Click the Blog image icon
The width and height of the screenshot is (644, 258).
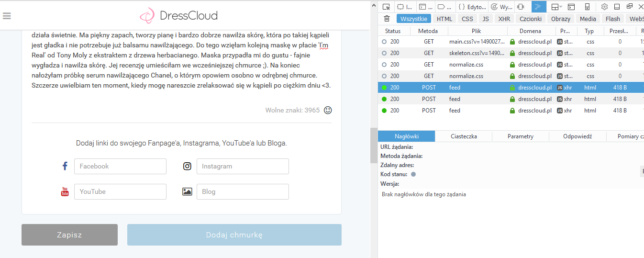click(x=187, y=191)
